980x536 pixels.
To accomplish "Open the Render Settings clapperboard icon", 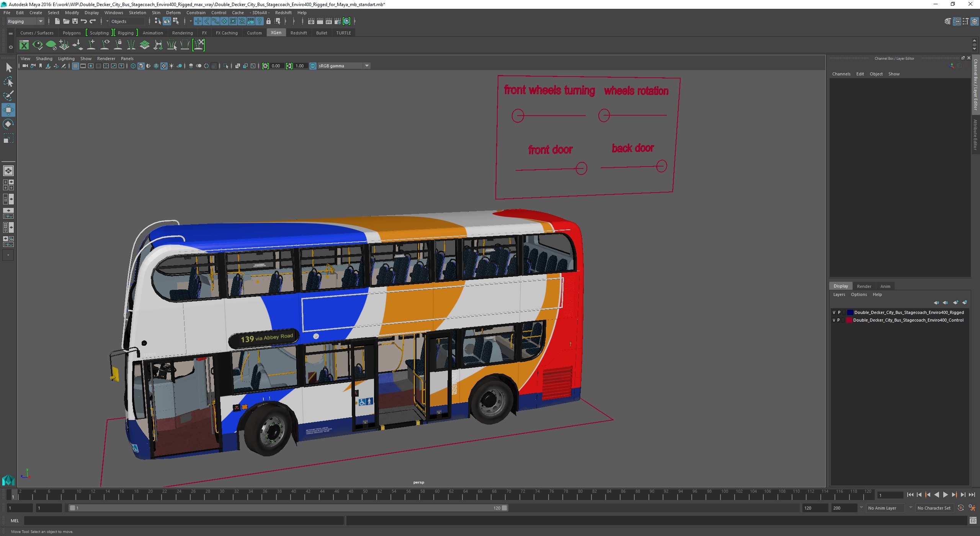I will click(338, 21).
